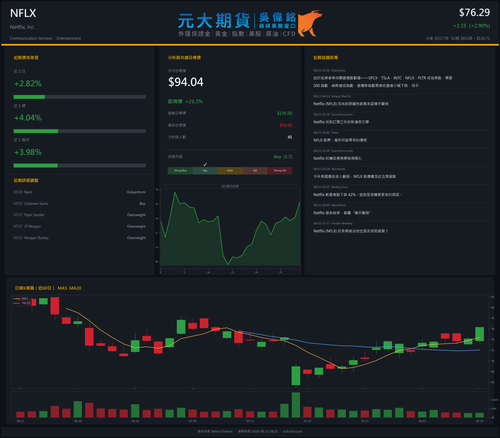Click the +4.04% performance value

tap(28, 118)
